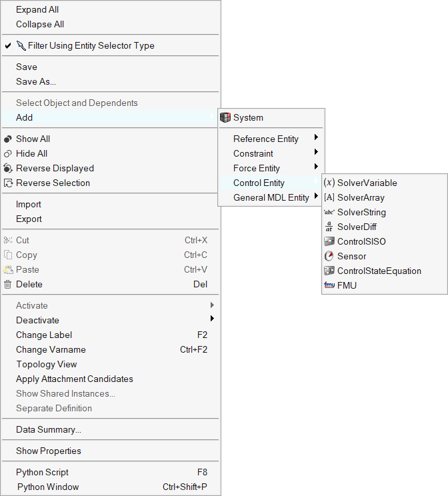Select Topology View from context menu
This screenshot has width=448, height=496.
click(x=47, y=364)
